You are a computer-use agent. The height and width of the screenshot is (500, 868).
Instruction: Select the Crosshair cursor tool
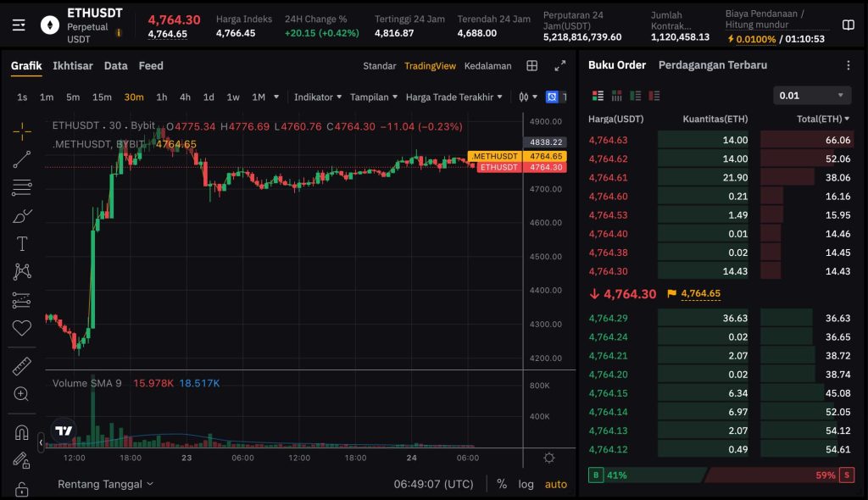pos(22,131)
